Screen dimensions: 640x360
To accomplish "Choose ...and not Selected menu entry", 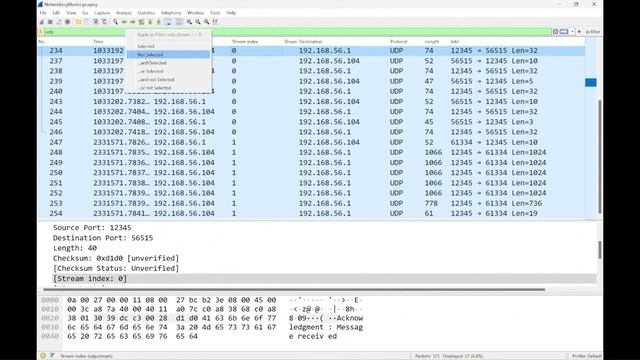I will [169, 80].
